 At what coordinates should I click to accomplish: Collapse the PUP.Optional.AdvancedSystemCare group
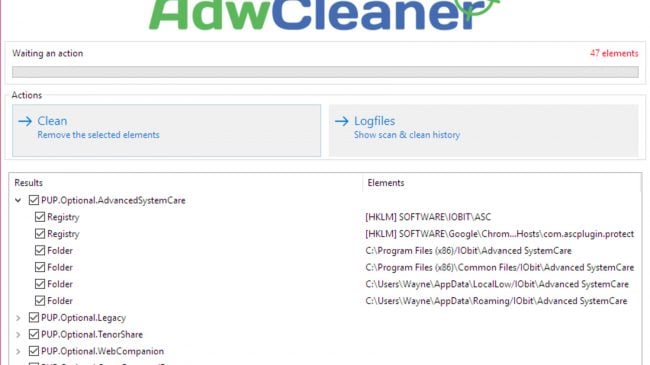click(x=18, y=200)
